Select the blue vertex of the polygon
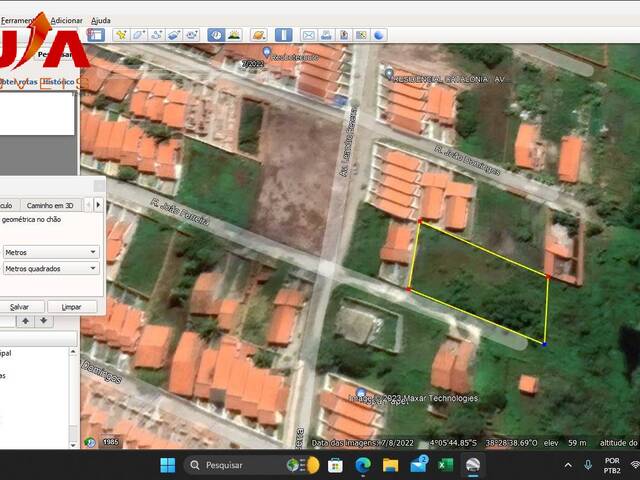 coord(544,344)
